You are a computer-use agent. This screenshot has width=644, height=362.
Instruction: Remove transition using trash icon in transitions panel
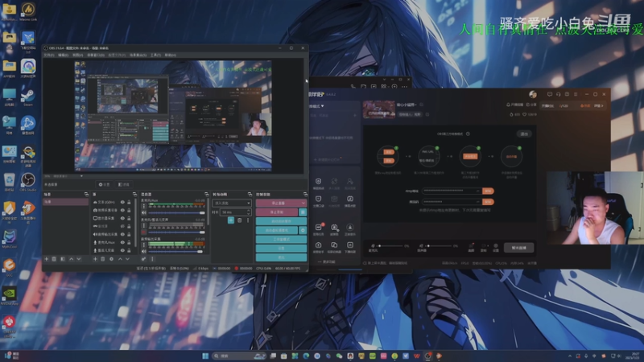pyautogui.click(x=239, y=220)
